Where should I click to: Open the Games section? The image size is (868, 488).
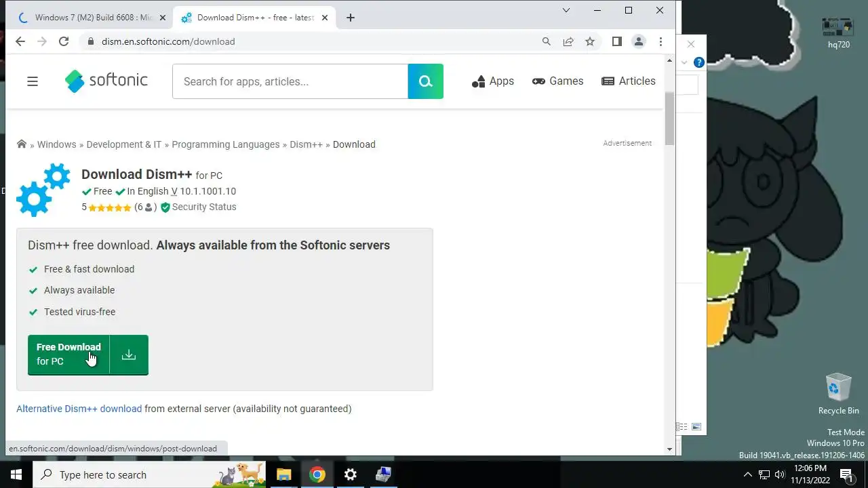[558, 81]
